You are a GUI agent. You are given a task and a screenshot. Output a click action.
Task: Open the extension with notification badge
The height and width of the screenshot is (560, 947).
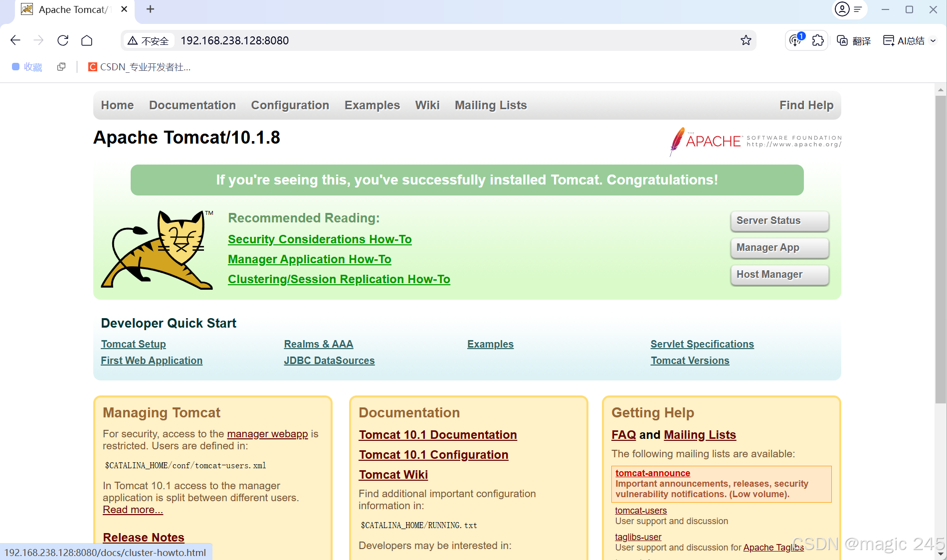click(x=796, y=40)
